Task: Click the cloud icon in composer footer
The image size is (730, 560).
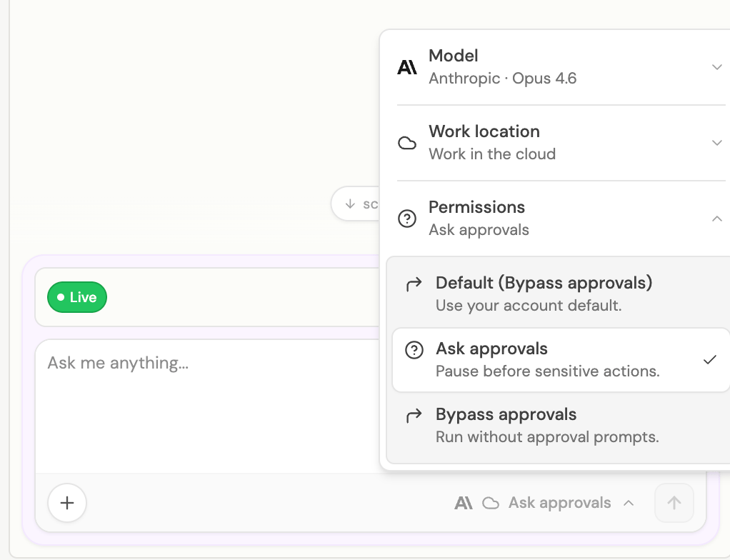Action: click(491, 503)
